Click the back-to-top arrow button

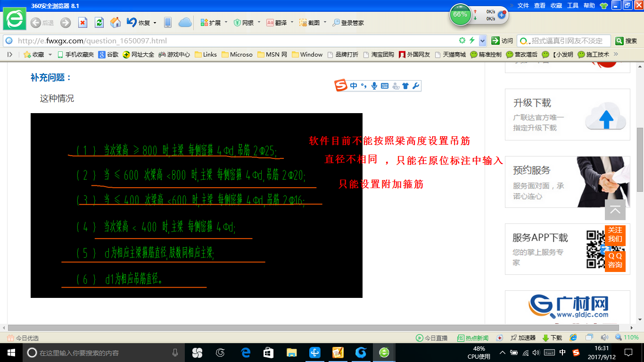point(615,210)
